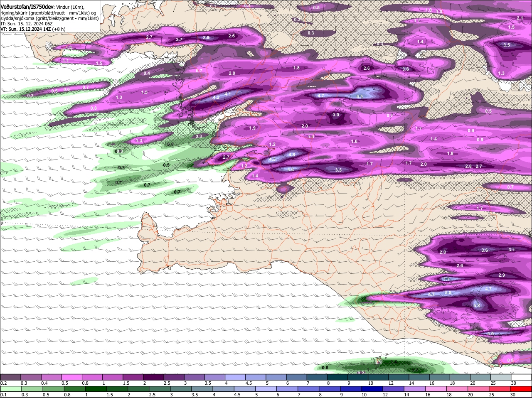Click the 30 label on the green scale
This screenshot has height=398, width=532.
512,395
